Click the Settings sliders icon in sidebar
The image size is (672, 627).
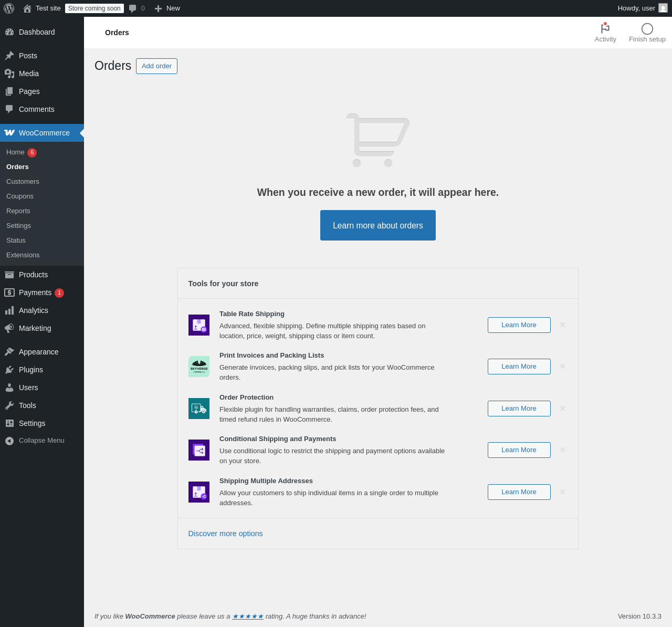point(9,423)
